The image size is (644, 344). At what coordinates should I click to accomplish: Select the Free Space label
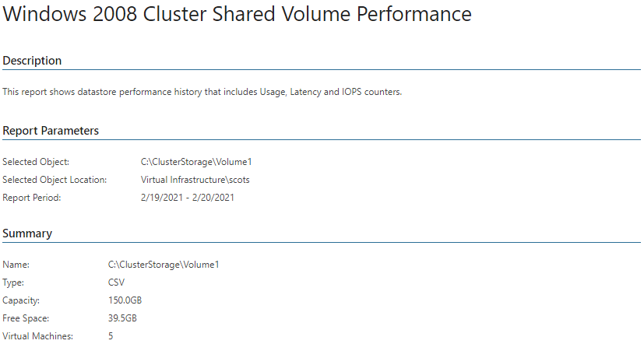point(26,318)
